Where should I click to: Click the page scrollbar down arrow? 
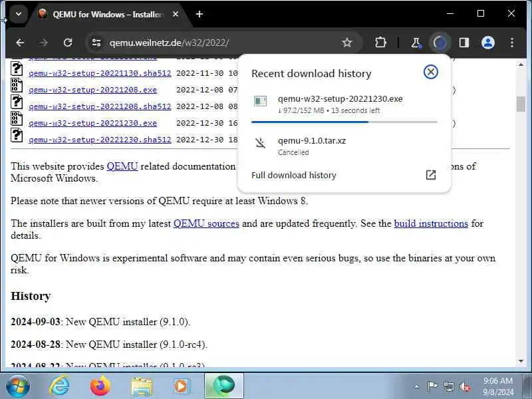pos(521,361)
